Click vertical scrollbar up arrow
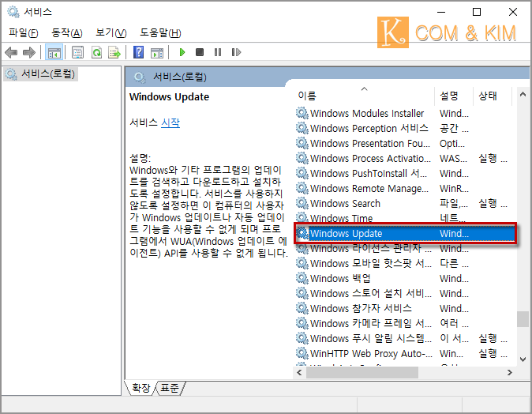The image size is (532, 414). [x=523, y=95]
